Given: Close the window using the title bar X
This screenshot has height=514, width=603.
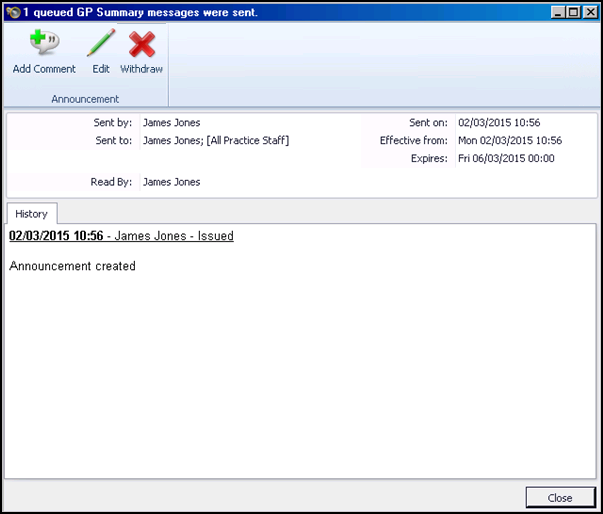Looking at the screenshot, I should [587, 11].
